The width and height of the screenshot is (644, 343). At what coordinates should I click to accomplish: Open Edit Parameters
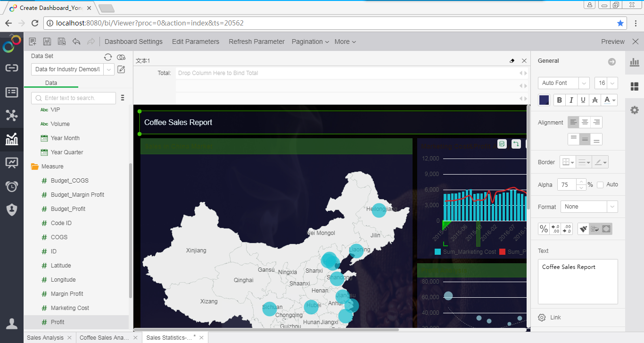(196, 42)
